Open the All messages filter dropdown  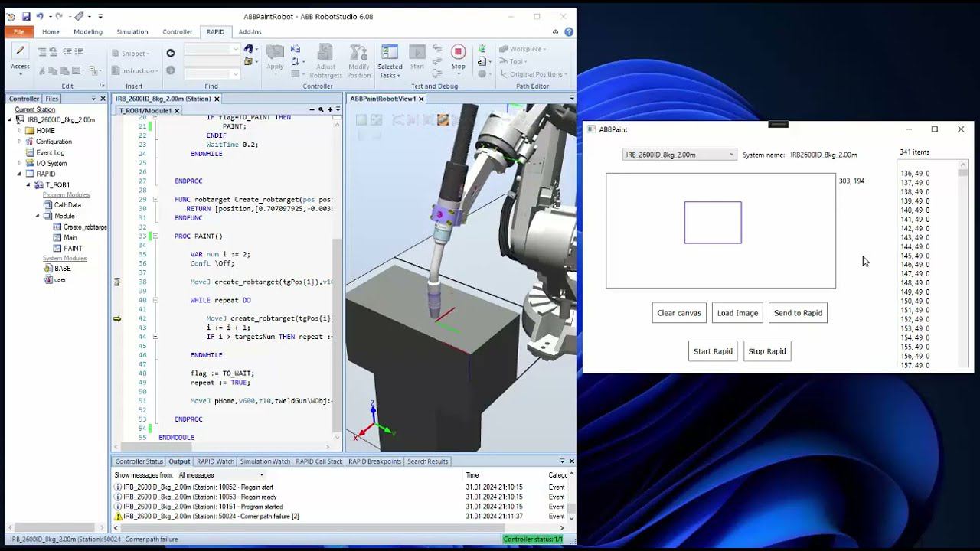(221, 475)
